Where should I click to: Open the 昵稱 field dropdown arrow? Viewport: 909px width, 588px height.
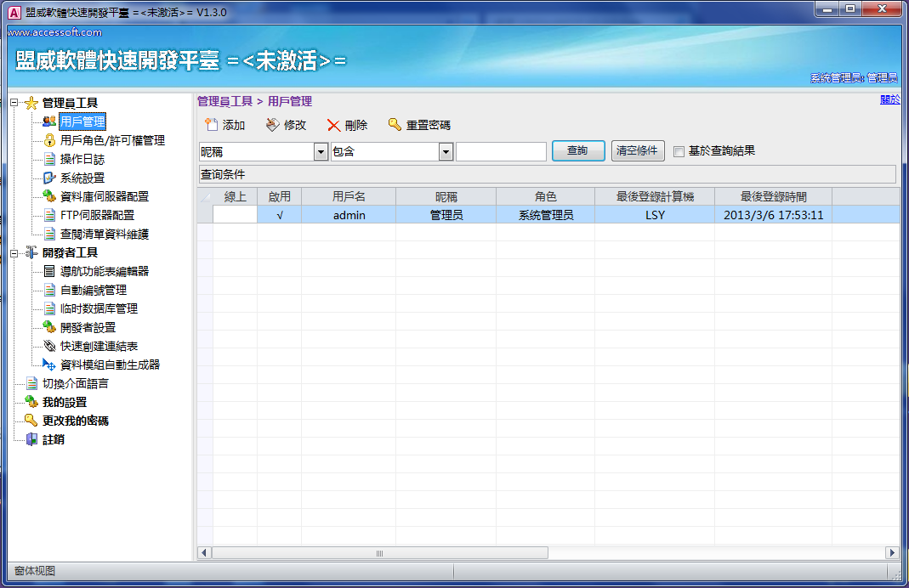[321, 151]
